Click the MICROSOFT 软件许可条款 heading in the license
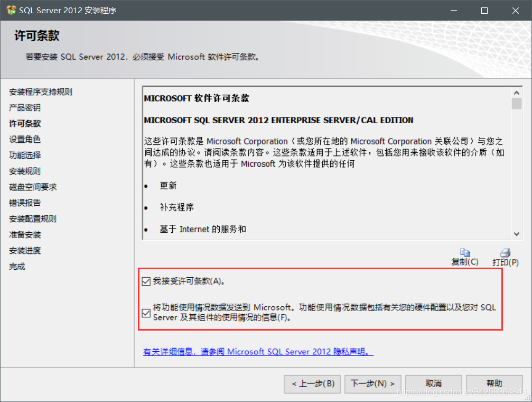The height and width of the screenshot is (402, 532). pyautogui.click(x=197, y=98)
